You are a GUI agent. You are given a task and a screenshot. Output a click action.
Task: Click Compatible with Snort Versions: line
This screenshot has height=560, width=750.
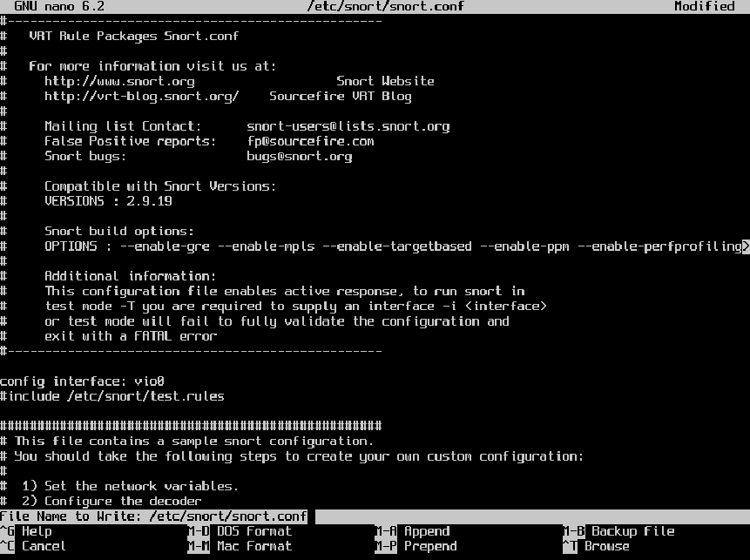pyautogui.click(x=160, y=186)
